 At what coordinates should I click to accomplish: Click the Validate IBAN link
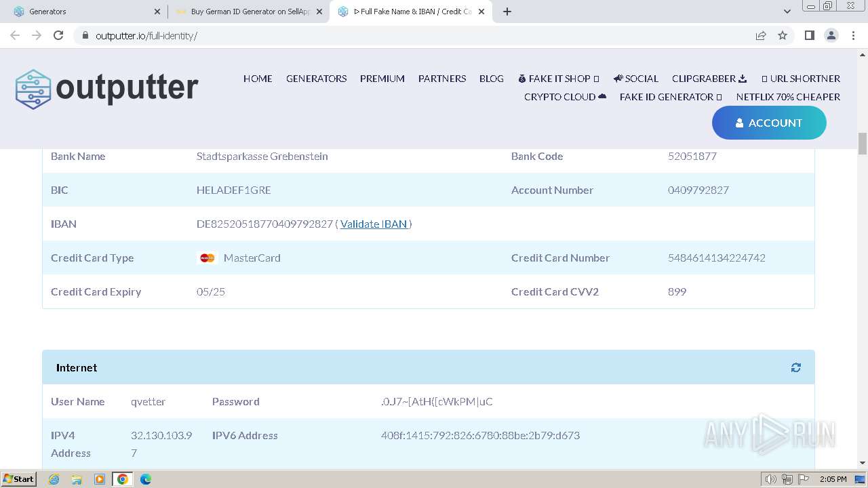(x=374, y=224)
